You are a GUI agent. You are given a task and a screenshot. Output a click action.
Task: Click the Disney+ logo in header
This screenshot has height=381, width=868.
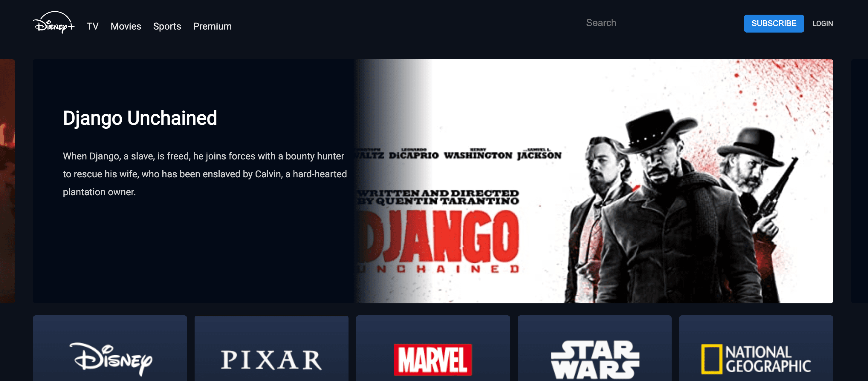[54, 22]
